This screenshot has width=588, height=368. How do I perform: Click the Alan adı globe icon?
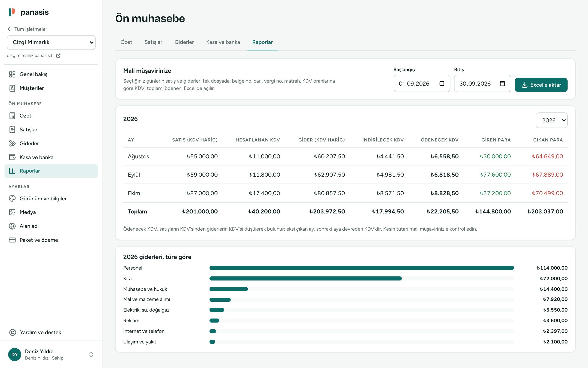coord(12,226)
